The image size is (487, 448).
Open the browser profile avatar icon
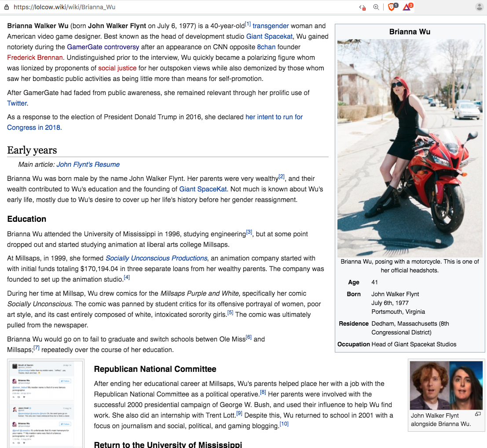pos(479,7)
